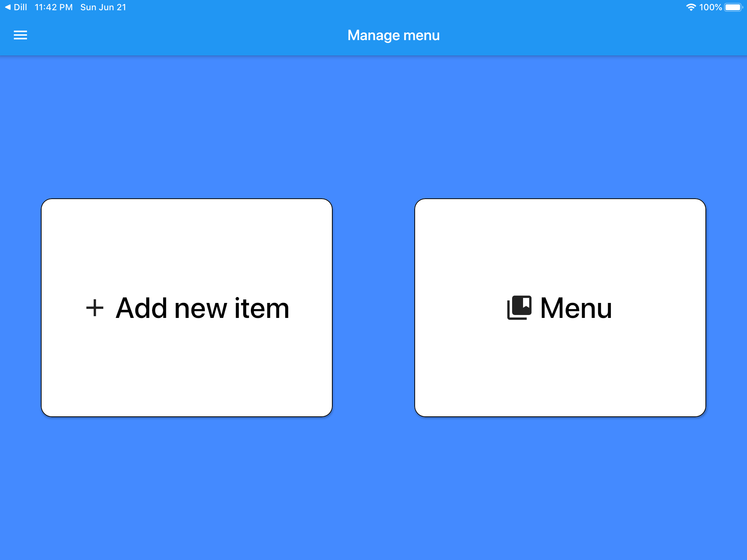Click the plus icon on Add card
This screenshot has width=747, height=560.
(94, 308)
